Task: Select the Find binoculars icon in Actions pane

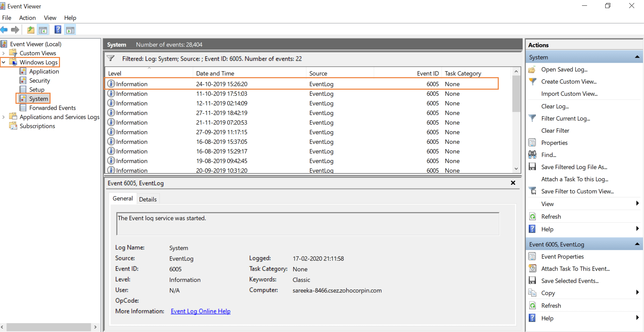Action: pos(533,154)
